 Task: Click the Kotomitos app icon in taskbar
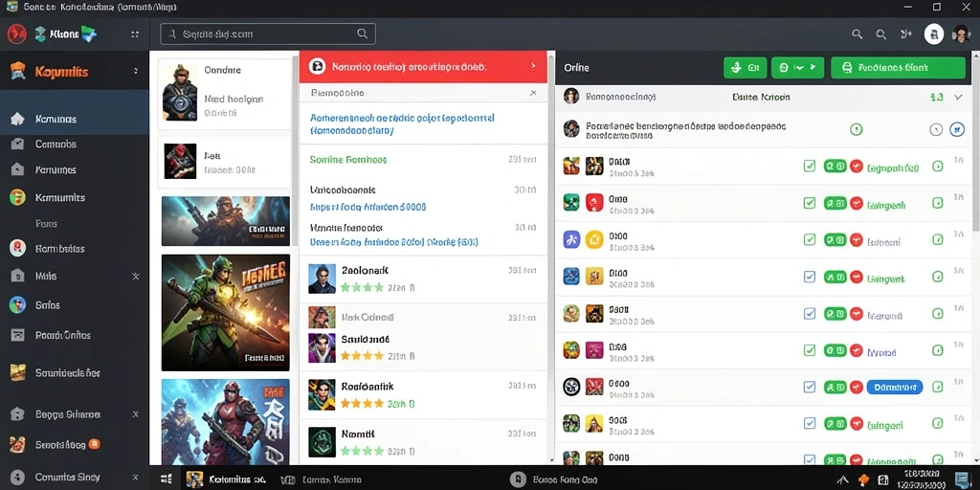tap(194, 479)
